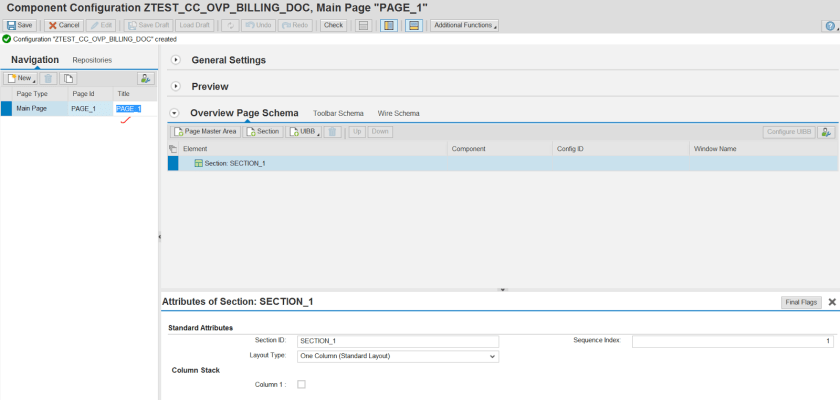Screen dimensions: 840x400
Task: Close the Attributes of Section panel
Action: [831, 301]
